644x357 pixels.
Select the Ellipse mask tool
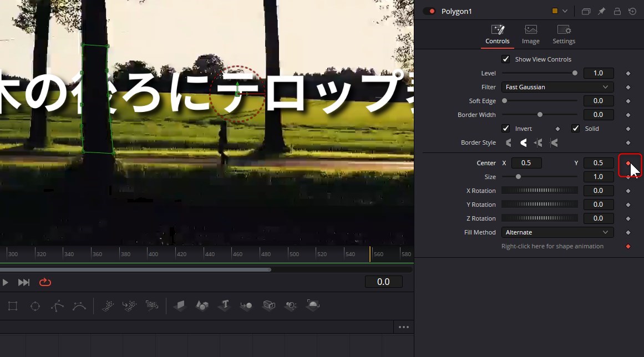[35, 305]
